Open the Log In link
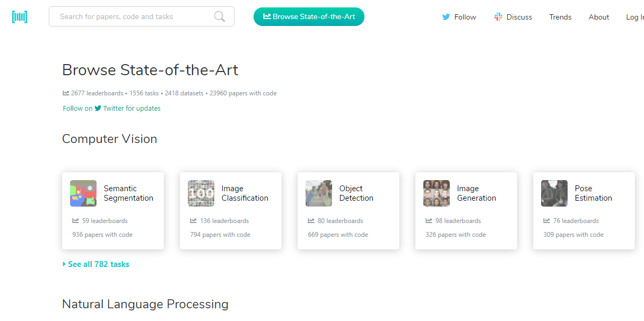Image resolution: width=644 pixels, height=321 pixels. tap(634, 17)
